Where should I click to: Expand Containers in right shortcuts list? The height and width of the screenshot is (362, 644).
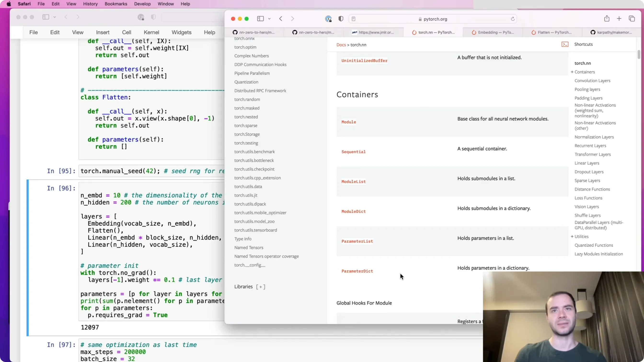pyautogui.click(x=572, y=72)
